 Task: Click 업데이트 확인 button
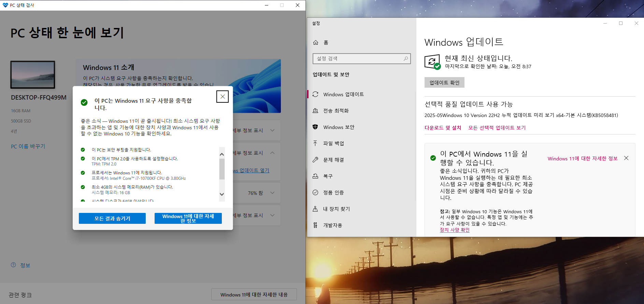[444, 83]
